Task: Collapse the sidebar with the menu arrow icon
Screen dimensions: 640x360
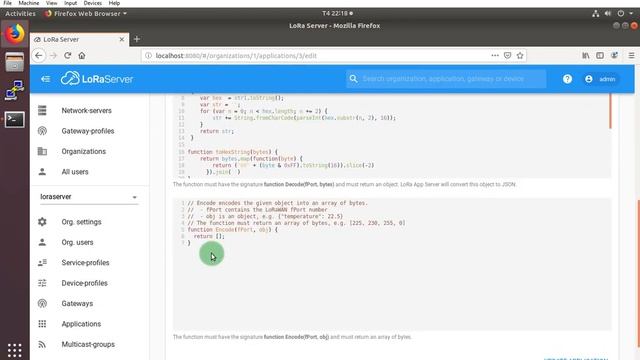Action: click(x=45, y=79)
